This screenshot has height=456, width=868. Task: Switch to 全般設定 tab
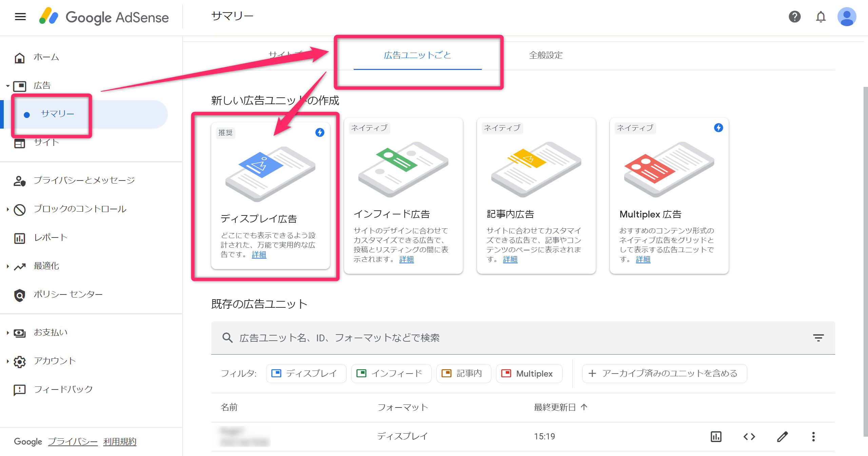click(x=546, y=55)
